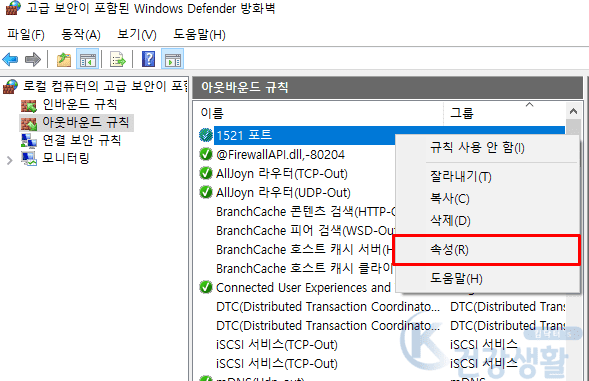Select BranchCache 호스트 캐시 서버 rule
The height and width of the screenshot is (381, 589).
(305, 249)
